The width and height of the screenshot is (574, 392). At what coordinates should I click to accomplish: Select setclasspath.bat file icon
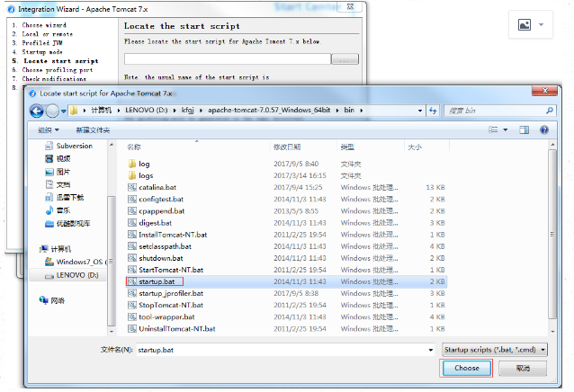point(131,246)
